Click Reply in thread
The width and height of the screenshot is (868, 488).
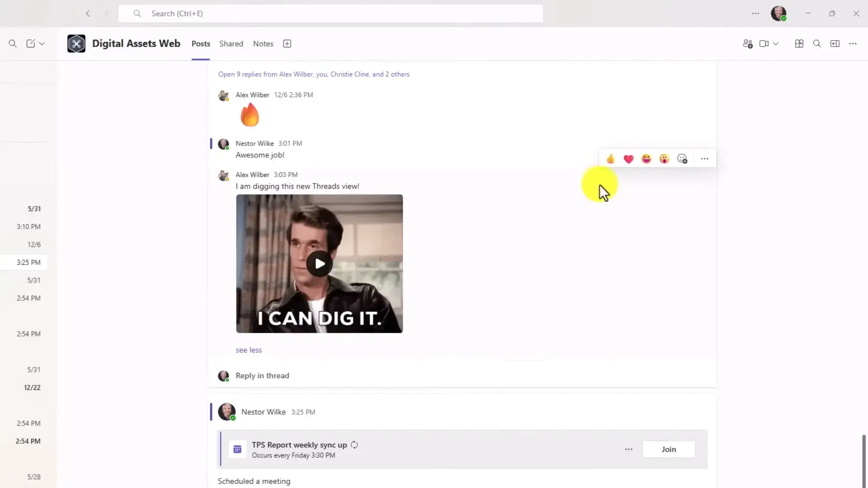click(262, 375)
